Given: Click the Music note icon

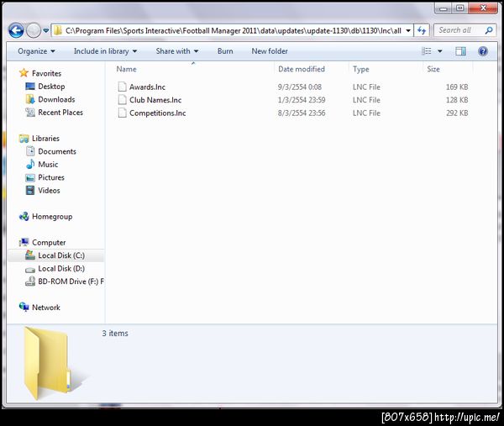Looking at the screenshot, I should (x=30, y=164).
